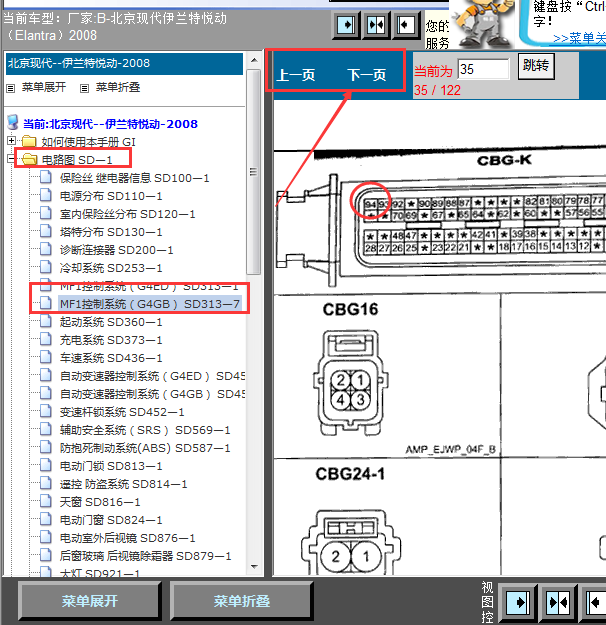606x625 pixels.
Task: Click the top expand-right view control icon
Action: pyautogui.click(x=346, y=25)
